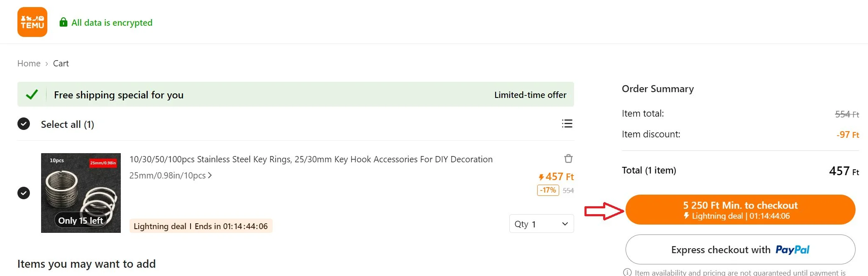
Task: Go to Home in the breadcrumb
Action: [x=29, y=64]
